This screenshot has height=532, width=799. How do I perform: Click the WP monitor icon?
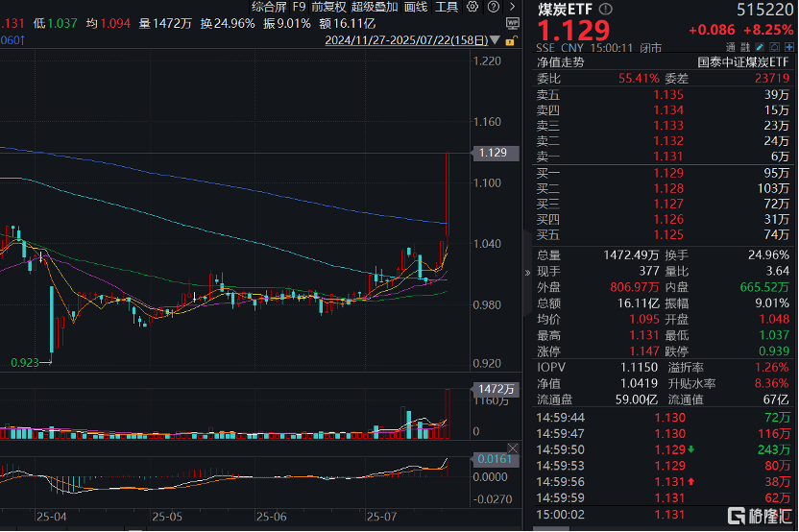coord(512,23)
